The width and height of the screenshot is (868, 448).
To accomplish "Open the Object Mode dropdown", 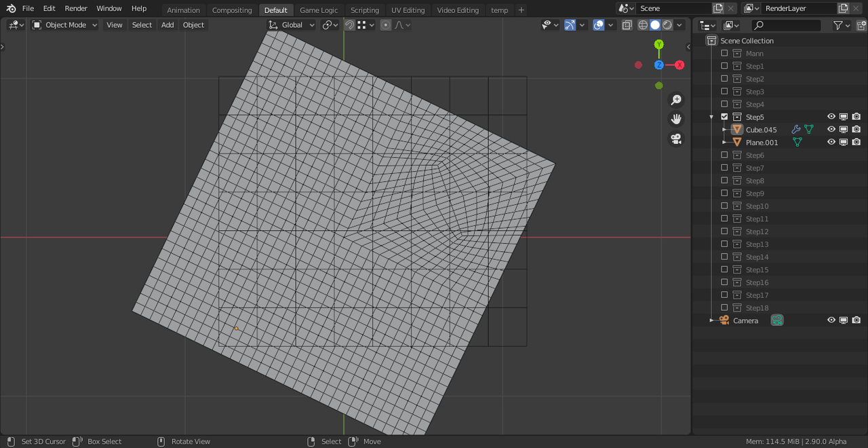I will (65, 25).
